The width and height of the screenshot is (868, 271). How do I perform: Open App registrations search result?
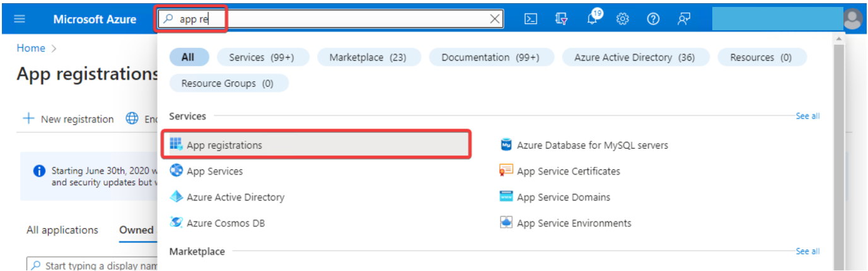[224, 145]
